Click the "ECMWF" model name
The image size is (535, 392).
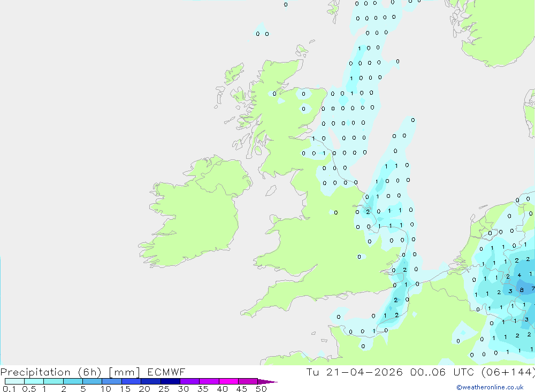point(166,372)
